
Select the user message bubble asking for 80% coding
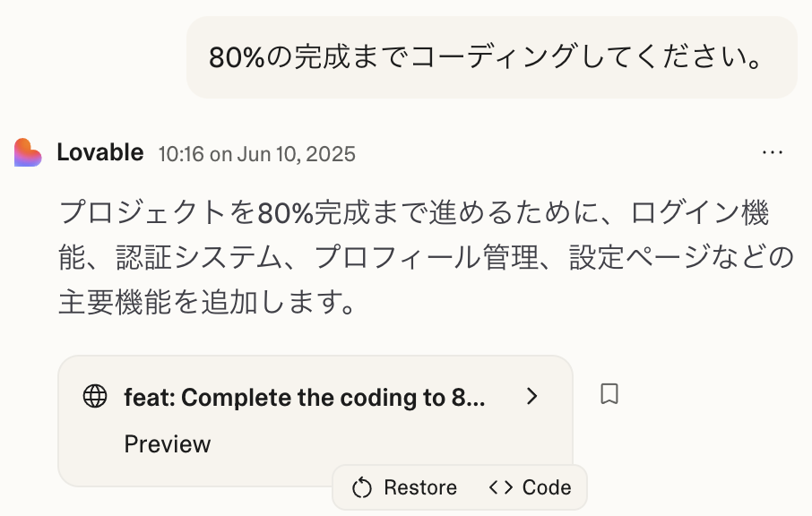coord(491,57)
